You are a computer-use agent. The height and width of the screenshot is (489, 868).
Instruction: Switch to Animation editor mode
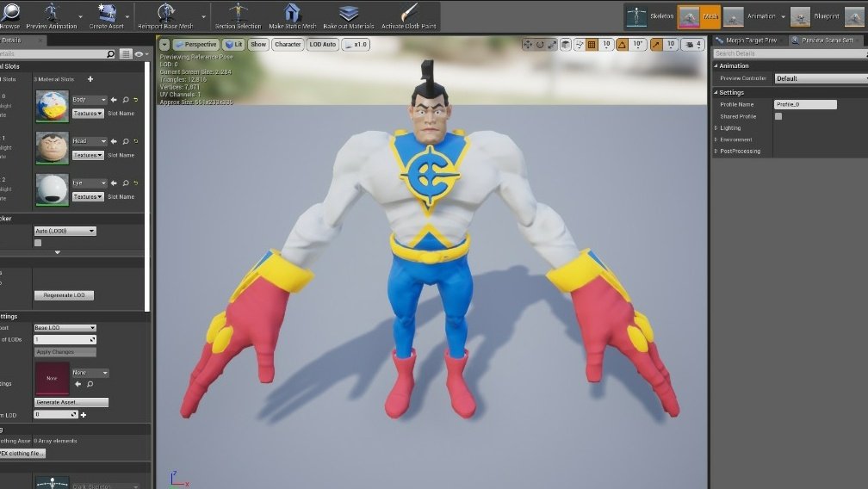pos(754,16)
